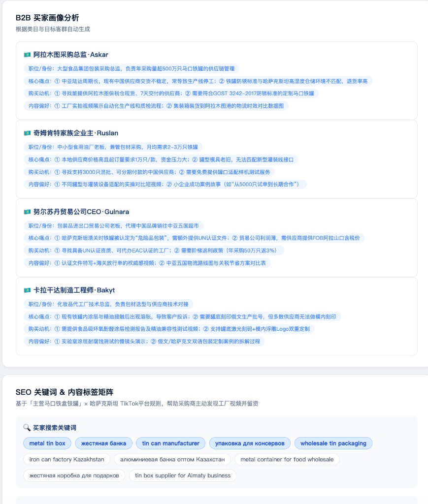Image resolution: width=428 pixels, height=504 pixels.
Task: Click Bakyt's 核心痛点 row about 铁罐内涂层
Action: pos(182,316)
